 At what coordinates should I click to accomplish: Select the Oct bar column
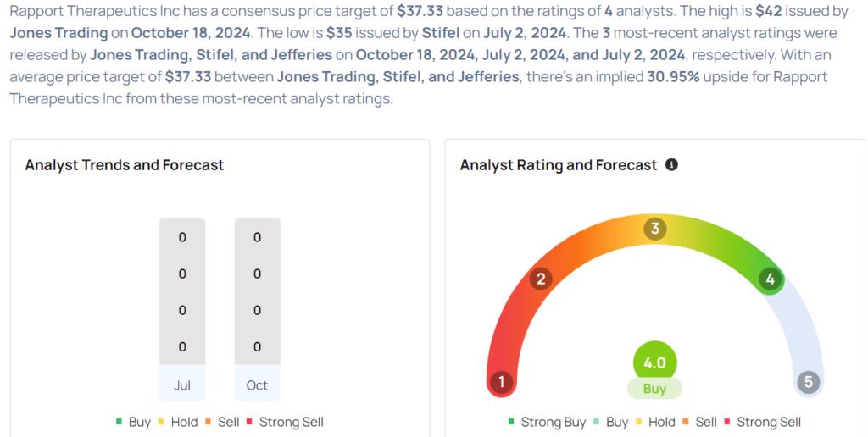(258, 310)
